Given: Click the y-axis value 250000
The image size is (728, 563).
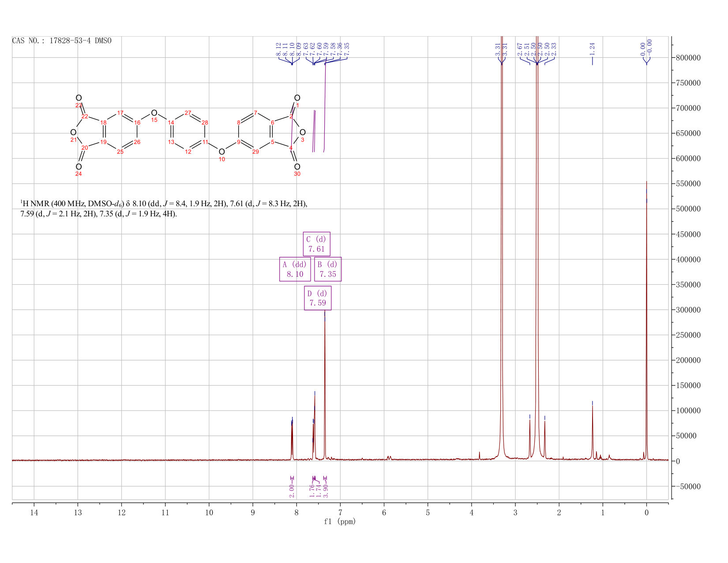Looking at the screenshot, I should click(x=688, y=335).
